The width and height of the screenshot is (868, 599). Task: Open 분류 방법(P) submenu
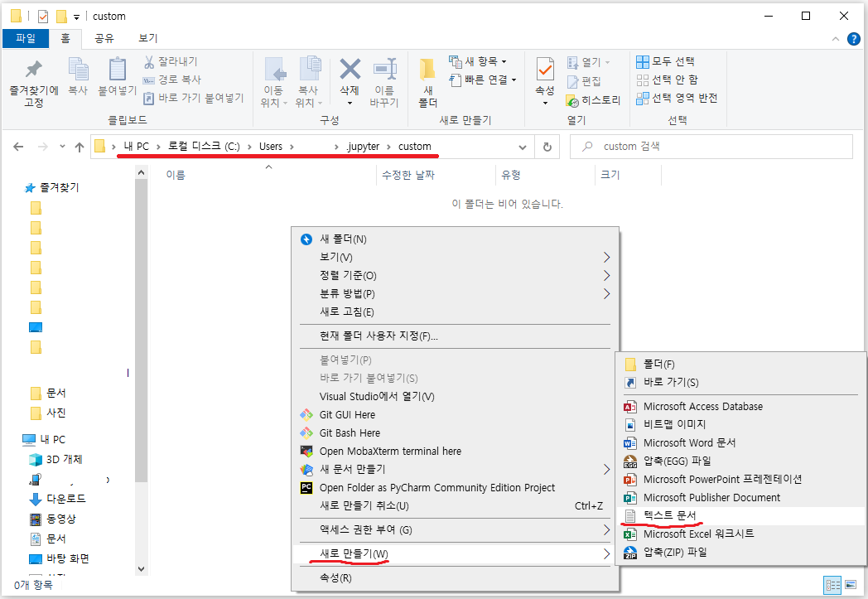tap(455, 294)
